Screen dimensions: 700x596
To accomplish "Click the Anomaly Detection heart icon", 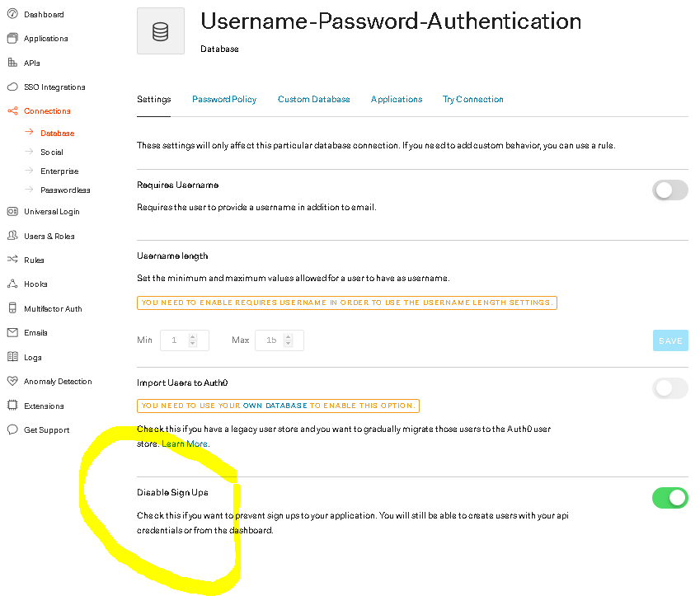I will pyautogui.click(x=12, y=381).
